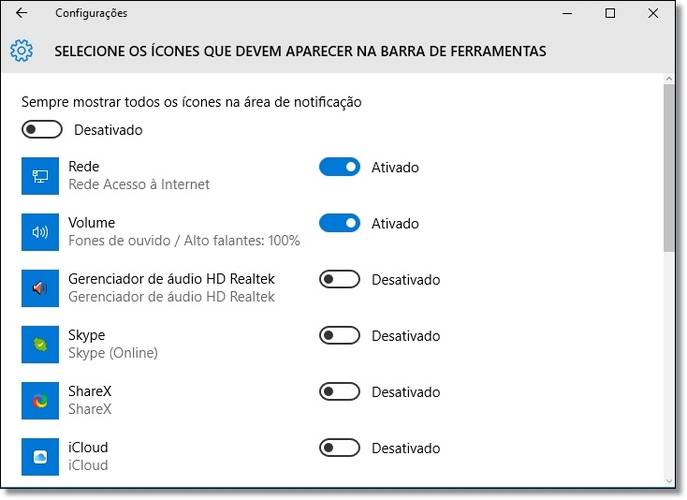
Task: Click the scrollbar down arrow
Action: point(669,481)
